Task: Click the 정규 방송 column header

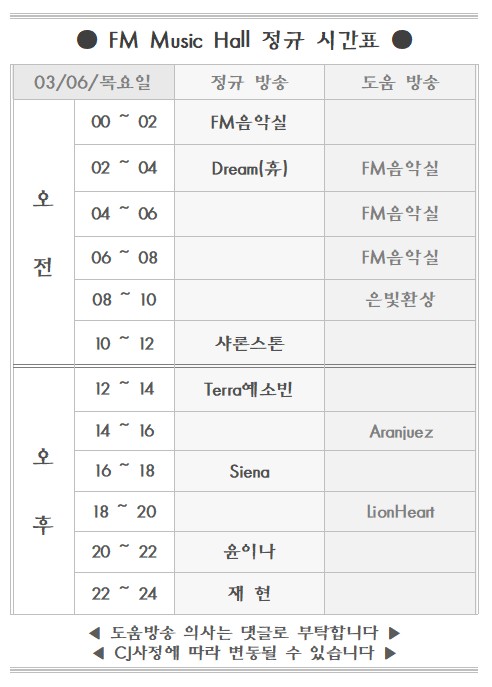Action: coord(249,82)
